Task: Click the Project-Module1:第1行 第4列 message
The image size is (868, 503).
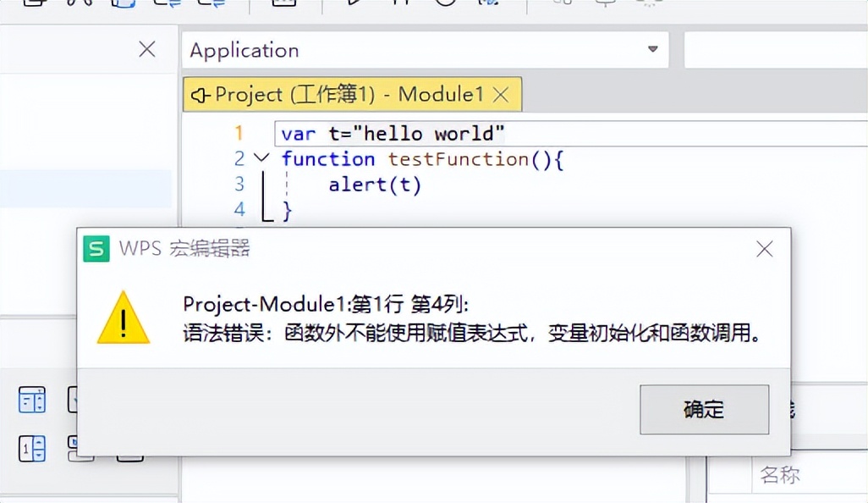Action: (x=326, y=304)
